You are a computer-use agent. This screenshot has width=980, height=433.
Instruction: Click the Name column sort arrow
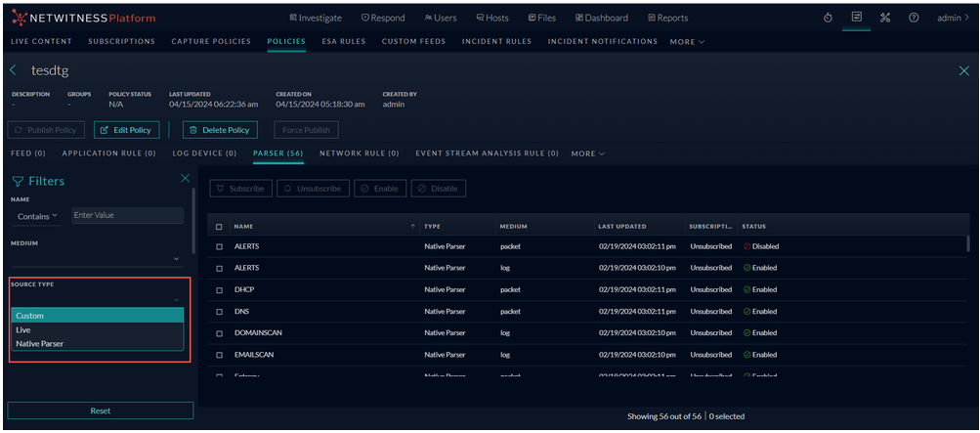tap(411, 226)
